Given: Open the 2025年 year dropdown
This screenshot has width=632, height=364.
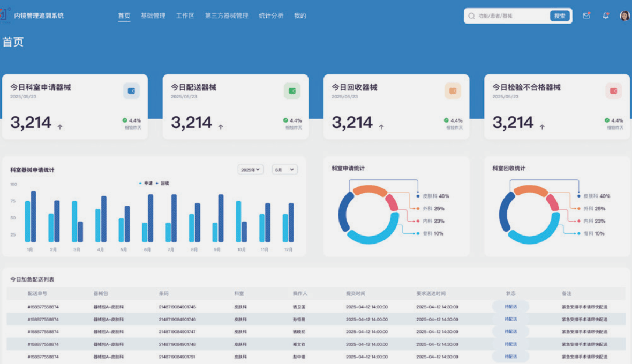Looking at the screenshot, I should tap(251, 169).
